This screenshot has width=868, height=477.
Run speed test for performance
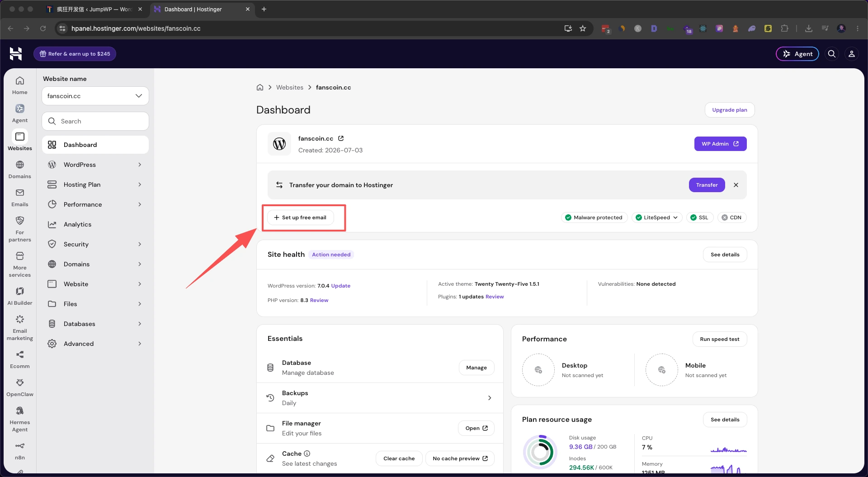click(x=720, y=339)
